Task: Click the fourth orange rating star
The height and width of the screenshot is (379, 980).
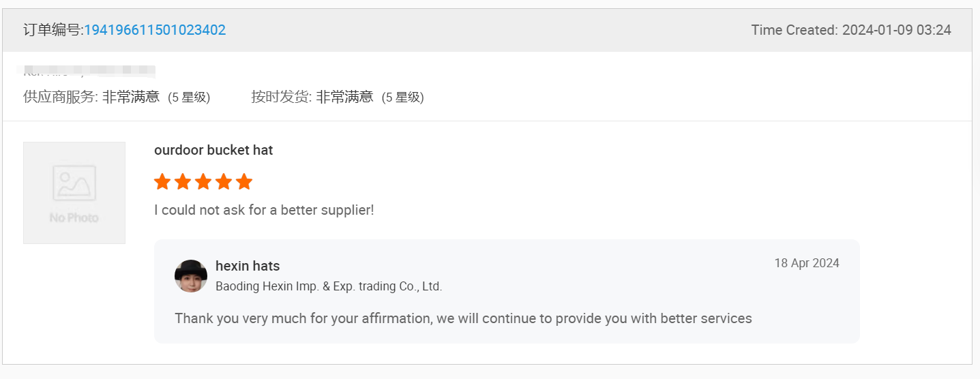Action: [224, 182]
